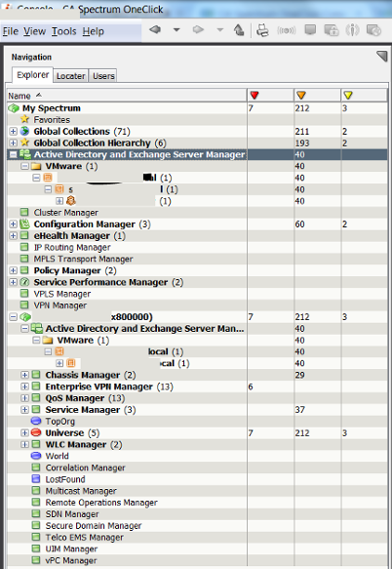Click the back navigation arrow in the toolbar

tap(155, 29)
